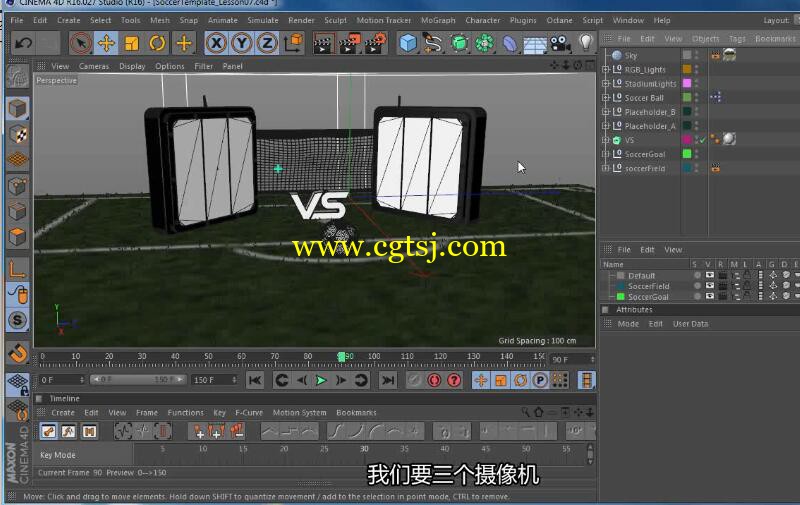Expand the SoccerGoal group
This screenshot has width=800, height=505.
click(606, 154)
